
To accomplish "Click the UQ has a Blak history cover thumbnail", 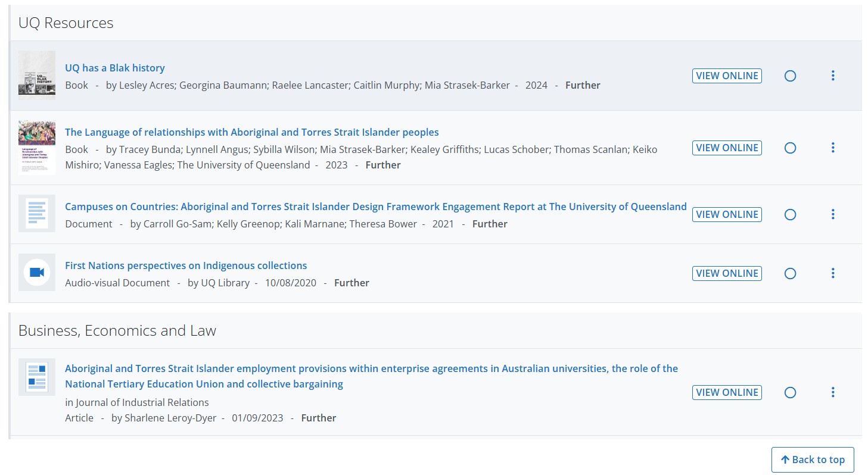I will click(x=36, y=74).
